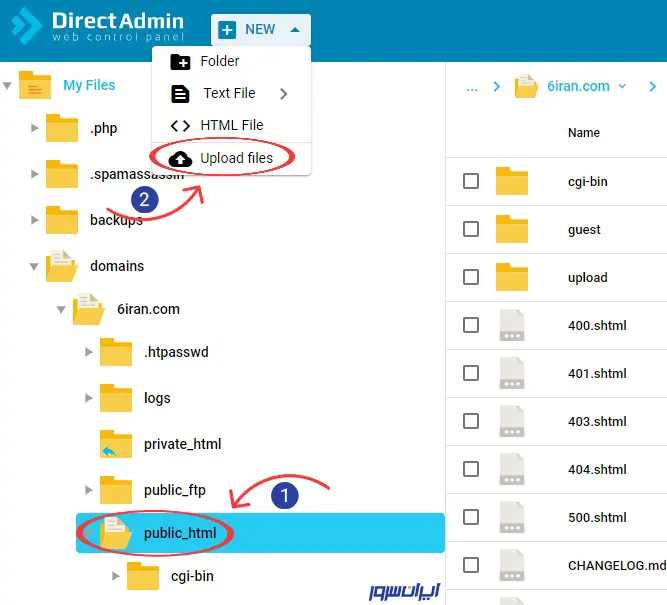667x605 pixels.
Task: Collapse the domains folder arrow
Action: pos(34,266)
